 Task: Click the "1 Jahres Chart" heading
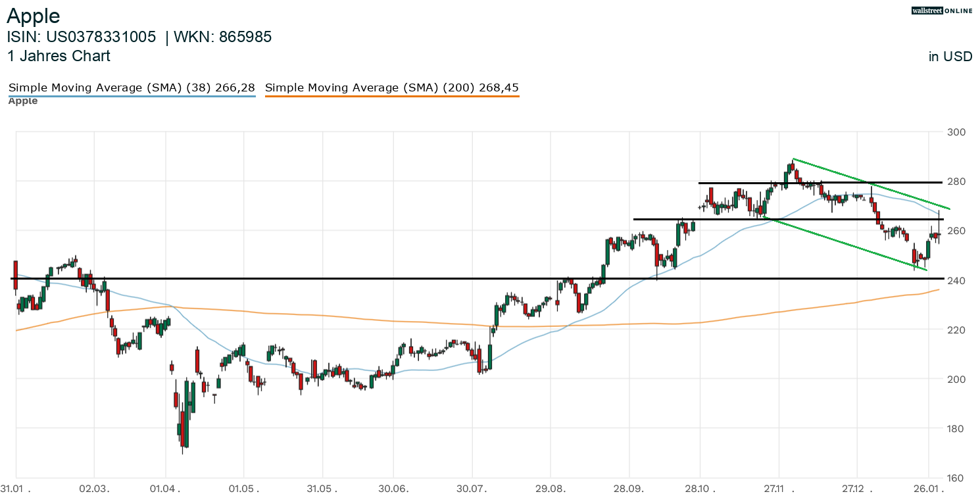pos(59,56)
